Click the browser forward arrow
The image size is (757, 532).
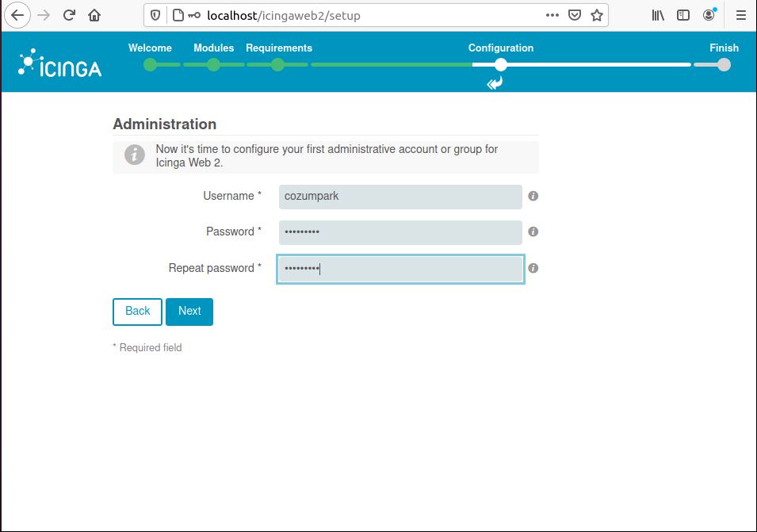(x=44, y=15)
